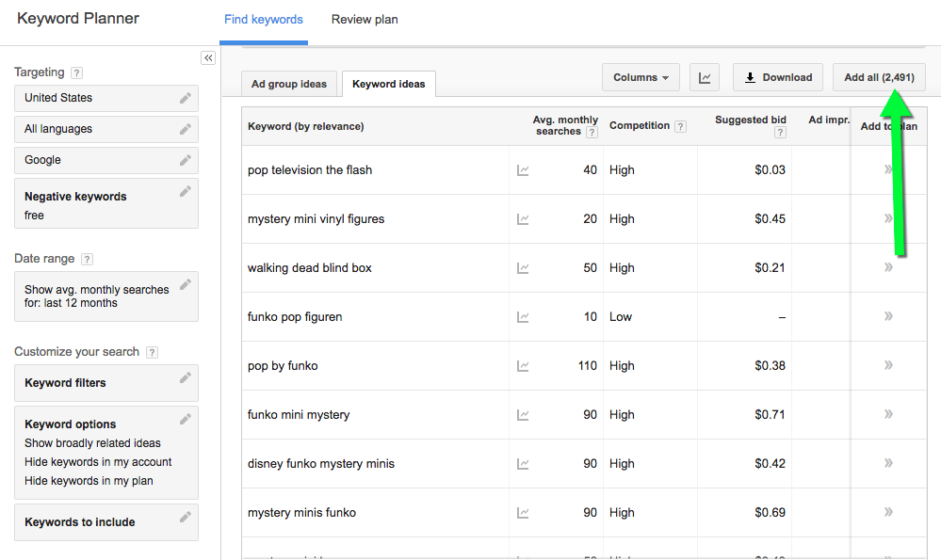Download the keyword ideas
Screen dimensions: 941x560
[778, 77]
